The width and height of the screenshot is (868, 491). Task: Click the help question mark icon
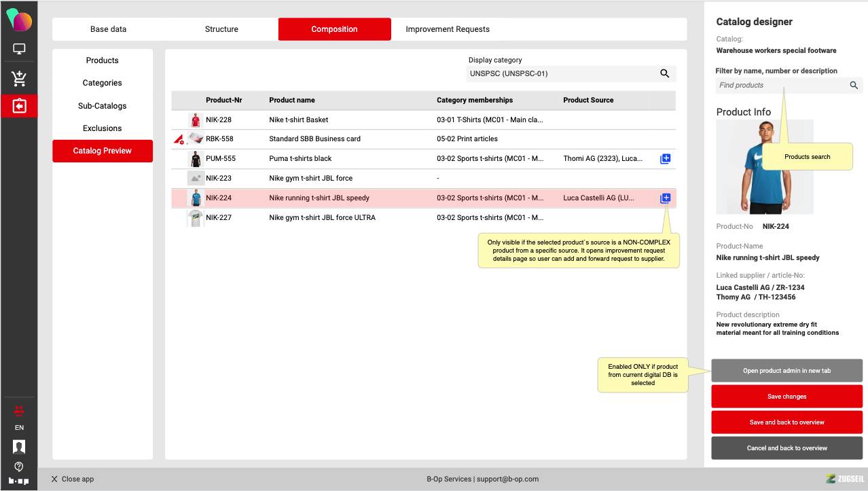pos(19,467)
